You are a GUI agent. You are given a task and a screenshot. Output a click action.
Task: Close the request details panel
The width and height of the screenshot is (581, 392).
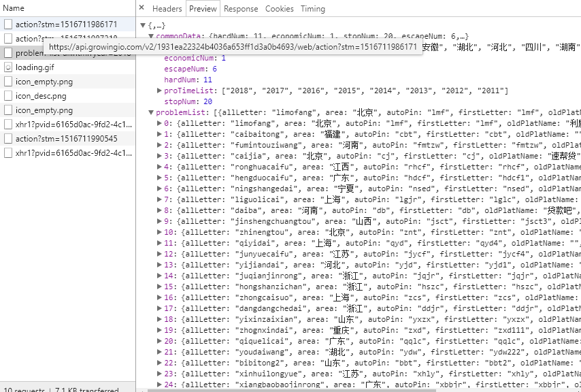tap(142, 7)
